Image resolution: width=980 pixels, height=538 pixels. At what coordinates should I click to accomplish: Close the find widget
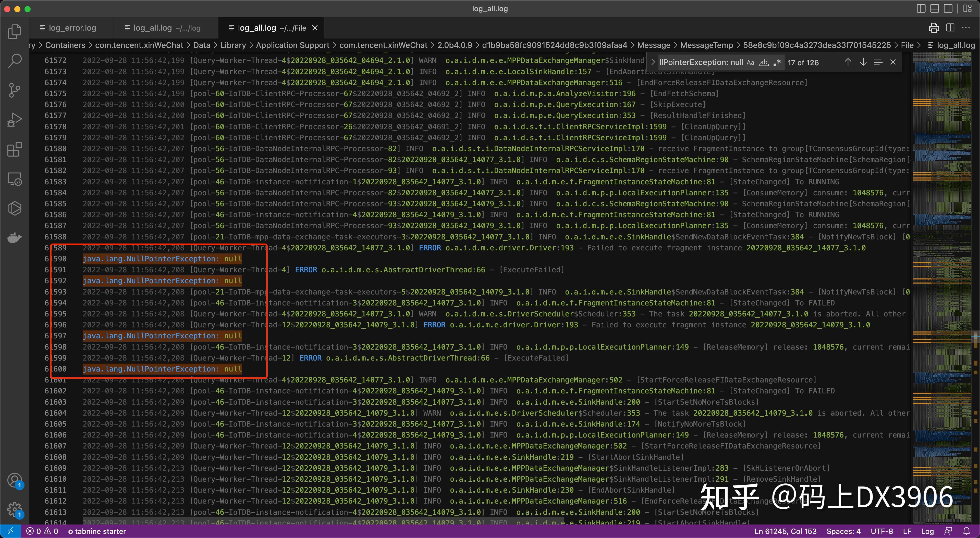[x=893, y=62]
